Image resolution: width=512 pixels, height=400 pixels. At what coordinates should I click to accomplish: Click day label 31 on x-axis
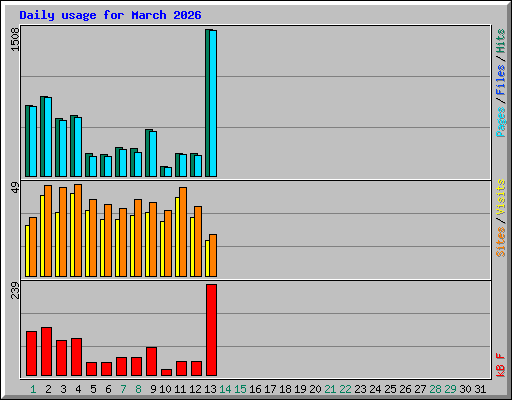pyautogui.click(x=480, y=389)
